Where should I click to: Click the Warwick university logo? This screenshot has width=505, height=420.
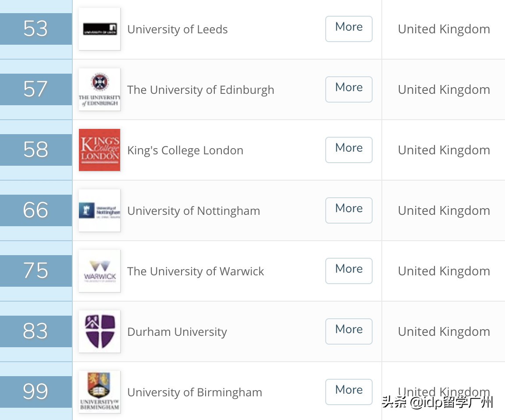100,271
